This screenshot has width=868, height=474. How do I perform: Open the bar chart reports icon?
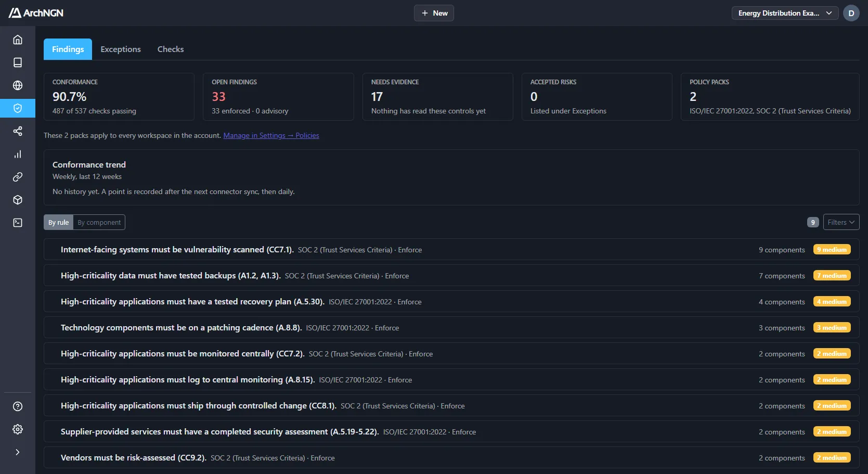point(18,154)
